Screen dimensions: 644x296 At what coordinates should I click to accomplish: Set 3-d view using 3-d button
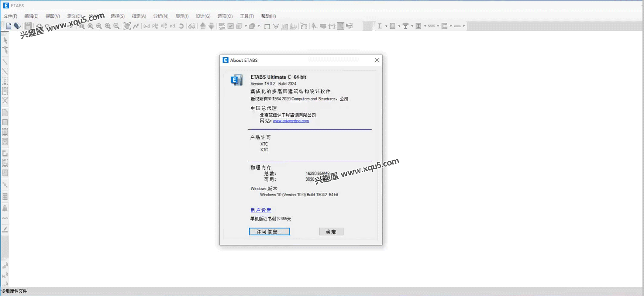click(146, 26)
